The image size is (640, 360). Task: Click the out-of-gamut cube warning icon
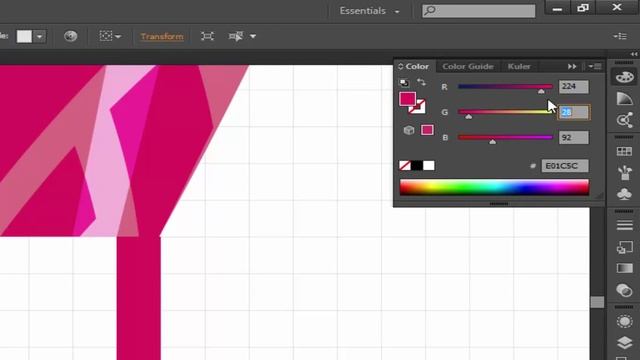pyautogui.click(x=409, y=130)
